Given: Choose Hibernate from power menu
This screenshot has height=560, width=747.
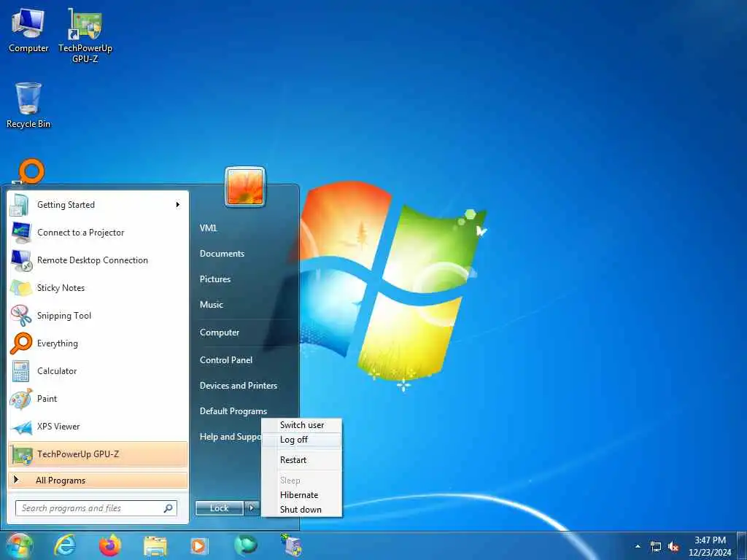Looking at the screenshot, I should pyautogui.click(x=301, y=495).
